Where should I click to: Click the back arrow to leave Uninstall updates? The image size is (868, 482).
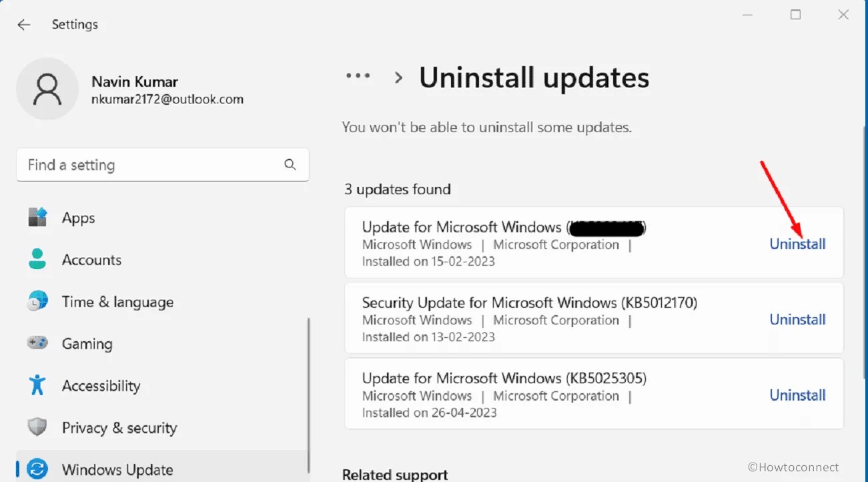[23, 24]
